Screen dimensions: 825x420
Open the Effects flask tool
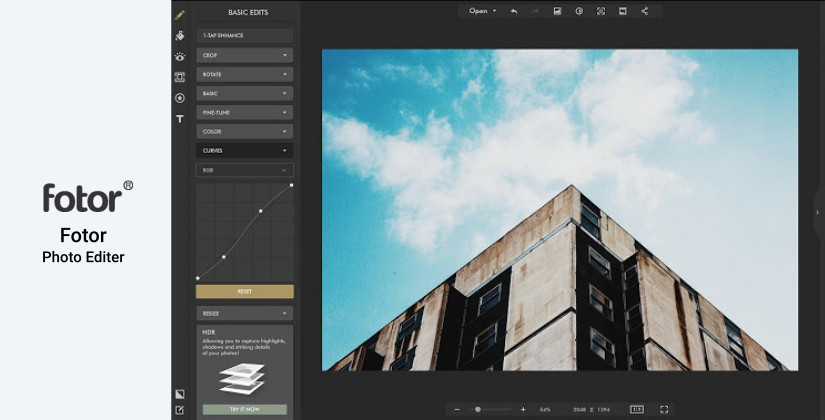coord(180,36)
